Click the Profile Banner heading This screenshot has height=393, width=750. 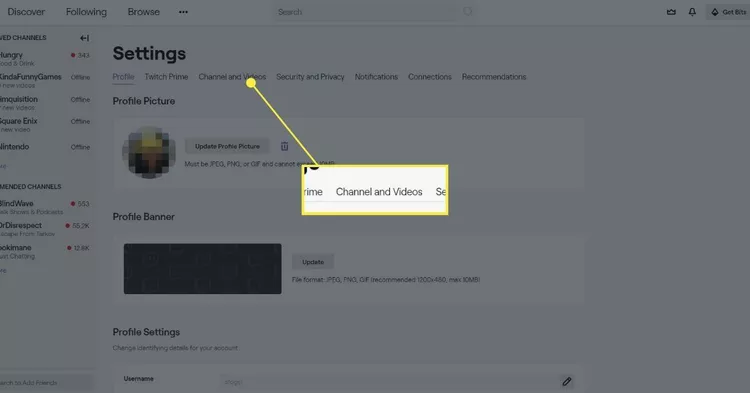143,217
